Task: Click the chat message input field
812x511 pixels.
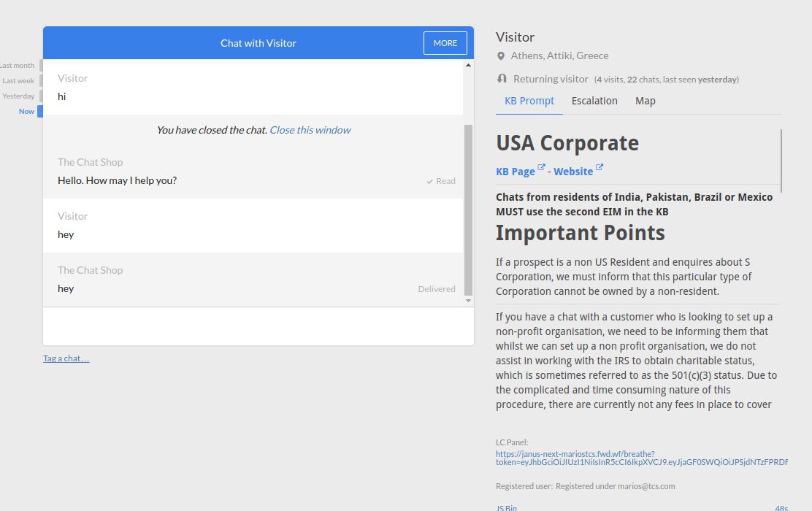Action: (x=258, y=326)
